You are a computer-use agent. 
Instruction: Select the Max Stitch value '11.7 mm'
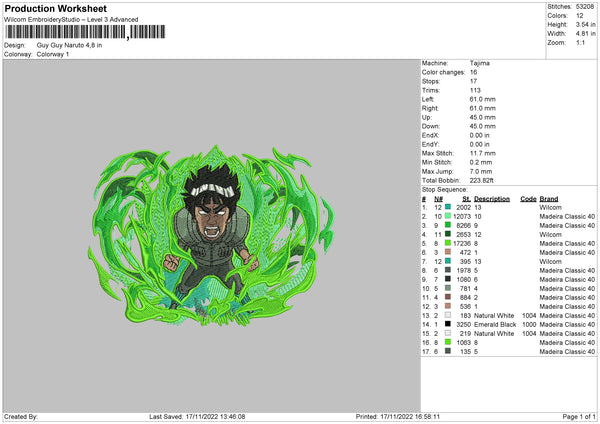click(x=483, y=153)
